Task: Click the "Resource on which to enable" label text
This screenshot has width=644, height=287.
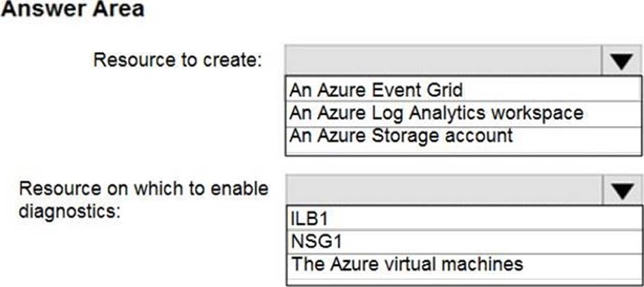Action: pyautogui.click(x=144, y=188)
